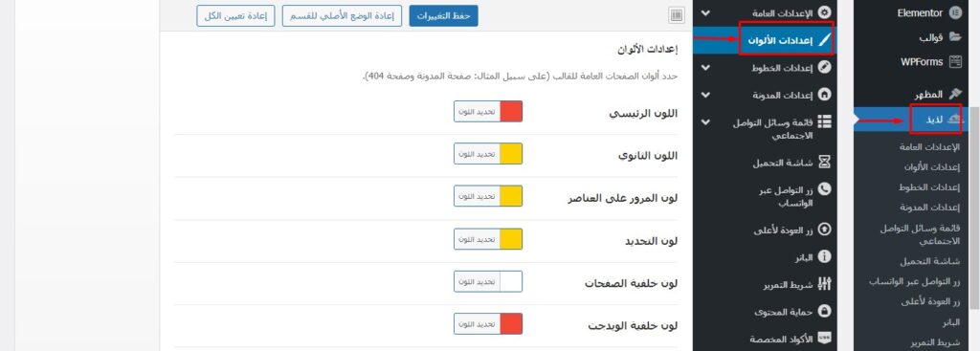980x351 pixels.
Task: Expand the إعدادات المدونة section chevron
Action: tap(705, 95)
